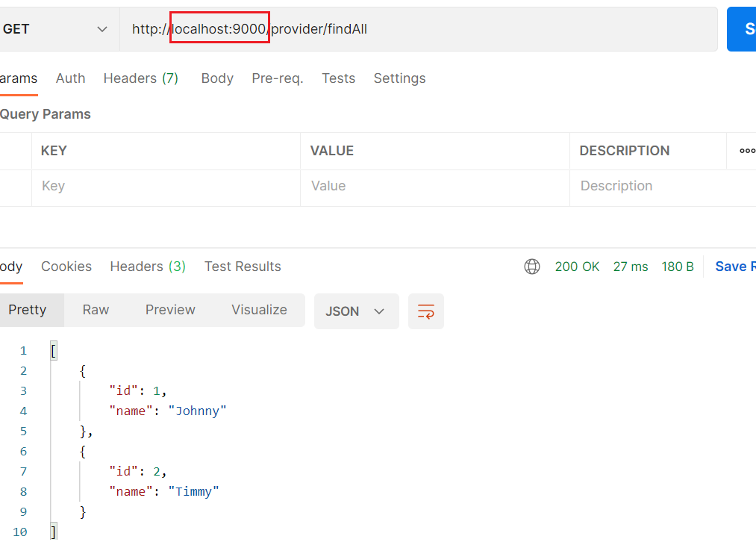Image resolution: width=756 pixels, height=545 pixels.
Task: Click the 200 OK status text
Action: 577,267
